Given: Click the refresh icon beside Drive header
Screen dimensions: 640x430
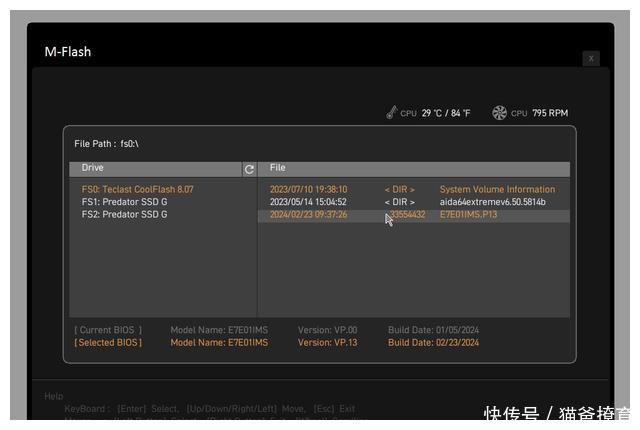Looking at the screenshot, I should [x=249, y=169].
